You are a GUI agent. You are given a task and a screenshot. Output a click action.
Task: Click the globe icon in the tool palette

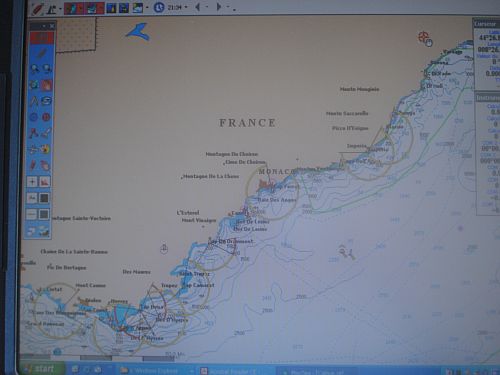pos(34,85)
